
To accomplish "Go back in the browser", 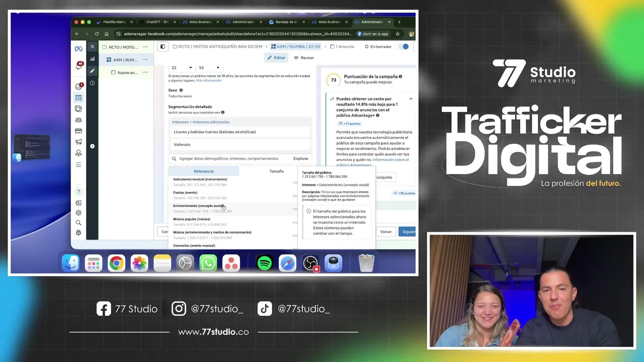I will pyautogui.click(x=77, y=34).
